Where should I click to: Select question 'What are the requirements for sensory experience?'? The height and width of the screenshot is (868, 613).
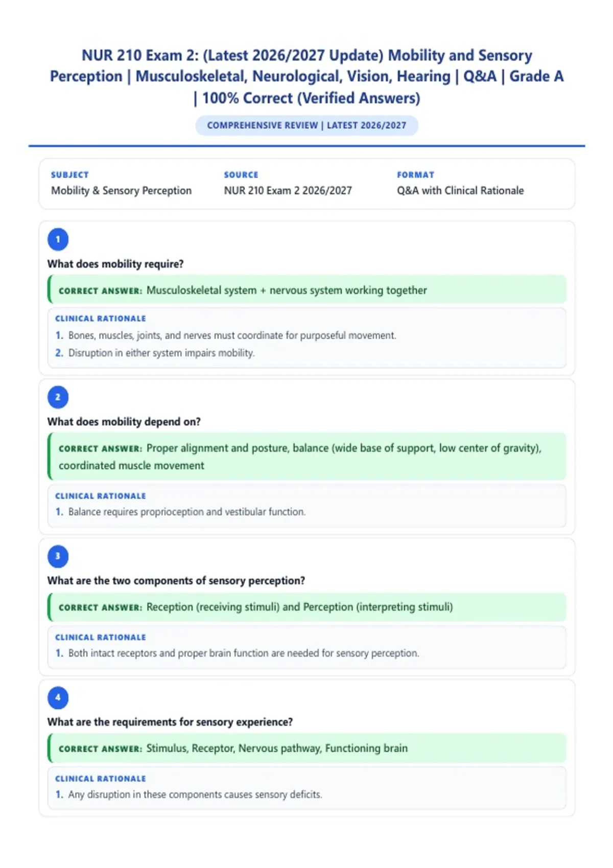point(170,722)
